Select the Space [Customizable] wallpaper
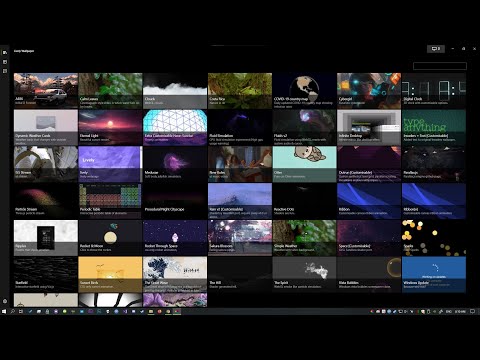 click(369, 238)
